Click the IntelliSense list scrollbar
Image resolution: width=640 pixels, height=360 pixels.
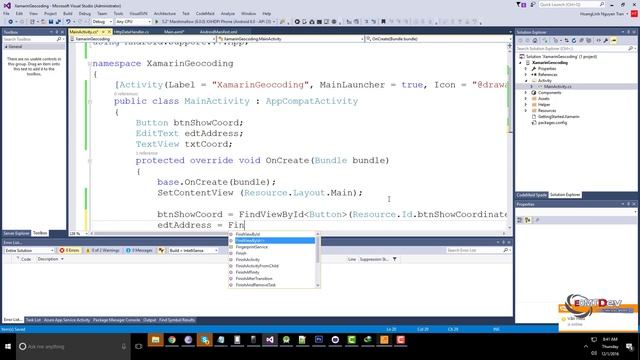click(318, 260)
